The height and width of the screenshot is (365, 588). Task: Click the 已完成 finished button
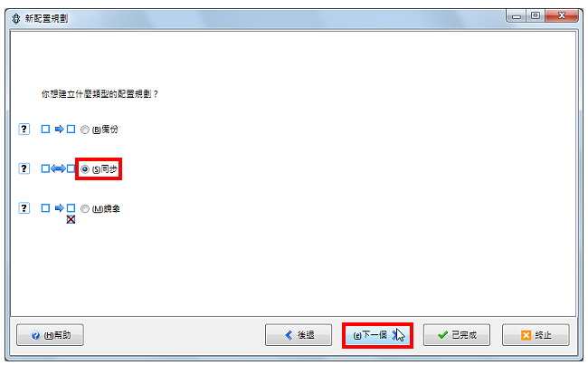[x=457, y=335]
